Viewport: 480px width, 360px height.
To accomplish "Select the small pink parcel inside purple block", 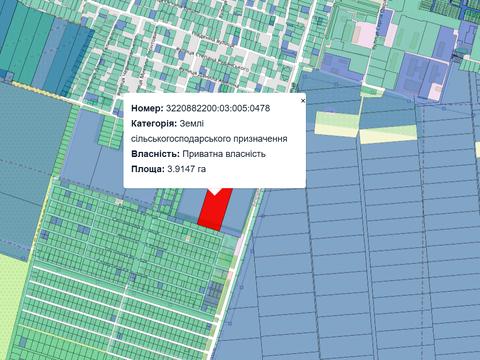I will (435, 91).
